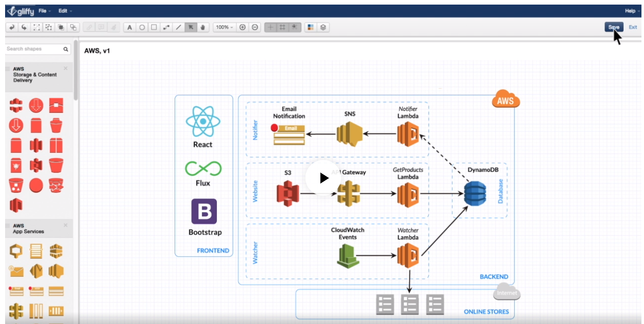
Task: Open the Help dropdown menu
Action: (631, 11)
